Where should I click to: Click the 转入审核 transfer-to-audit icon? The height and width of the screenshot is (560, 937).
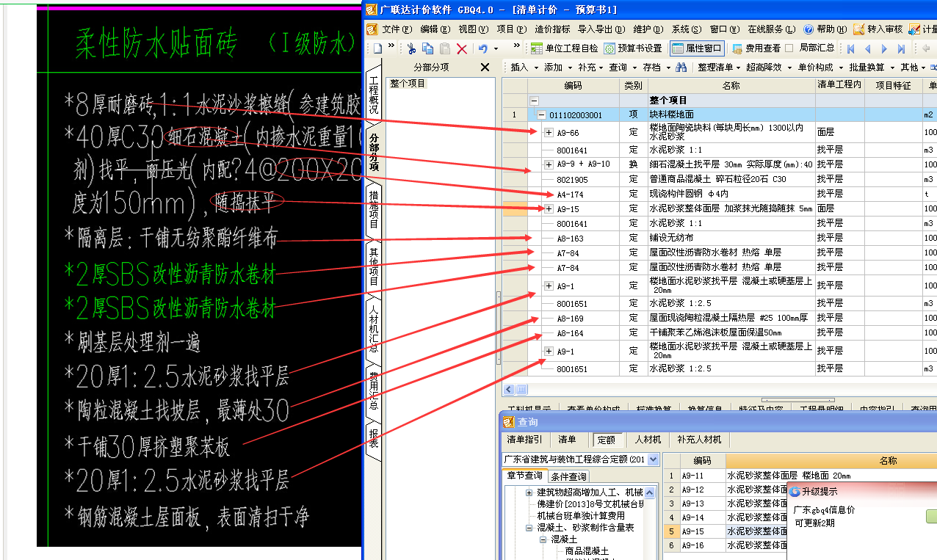[878, 29]
